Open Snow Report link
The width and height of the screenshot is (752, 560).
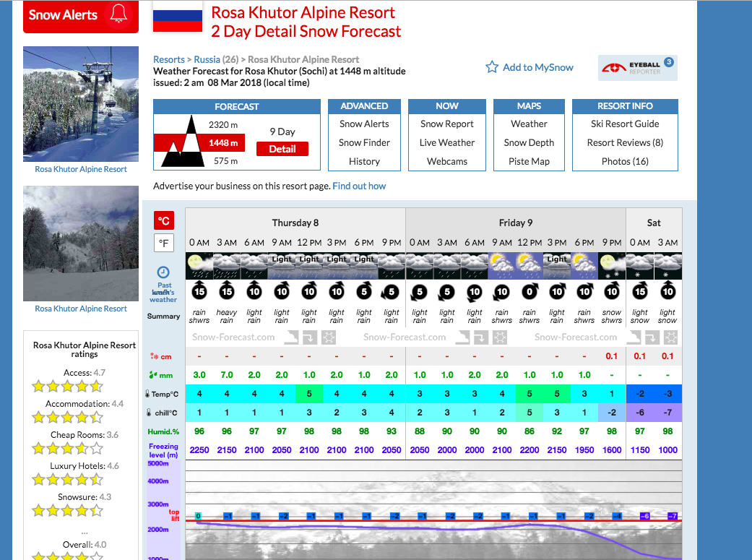point(447,124)
